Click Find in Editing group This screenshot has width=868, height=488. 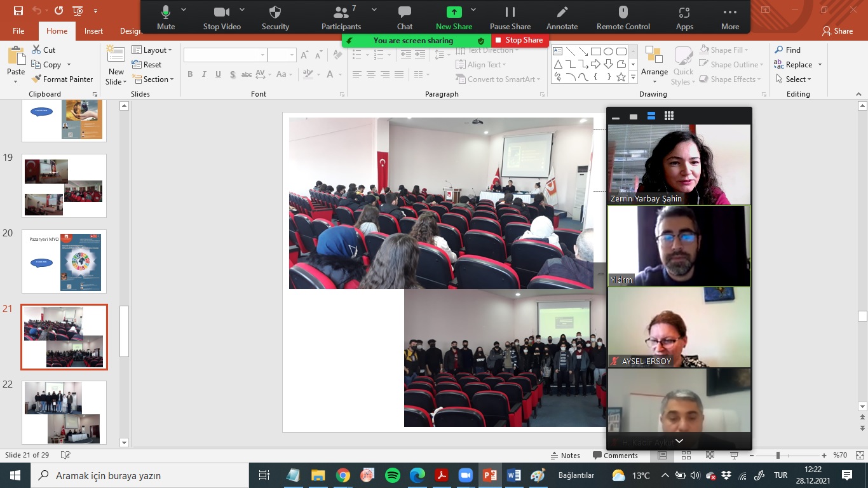coord(787,50)
